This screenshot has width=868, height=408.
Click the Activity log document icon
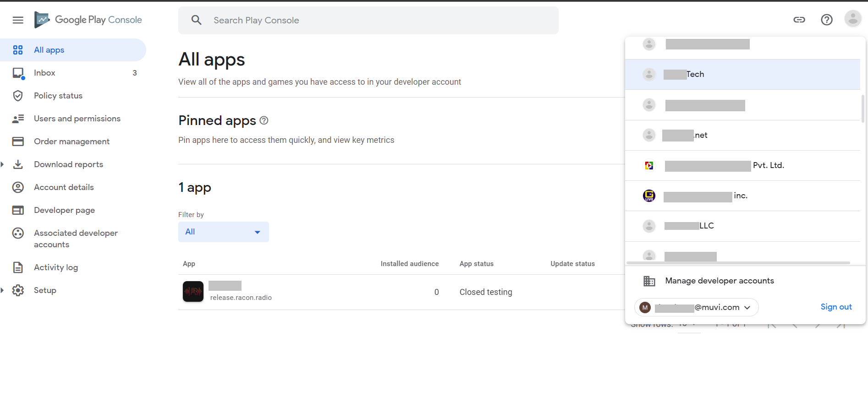pyautogui.click(x=18, y=267)
